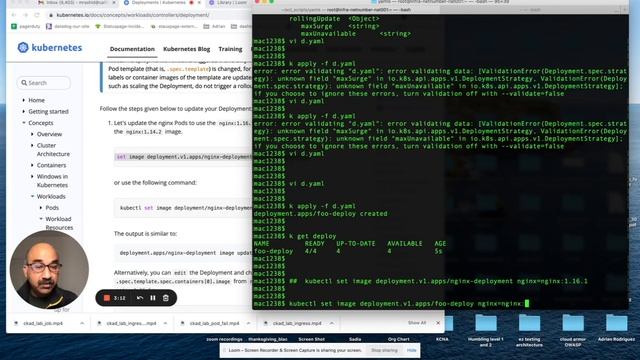Open the Documentation nav item
This screenshot has height=360, width=640.
(132, 49)
